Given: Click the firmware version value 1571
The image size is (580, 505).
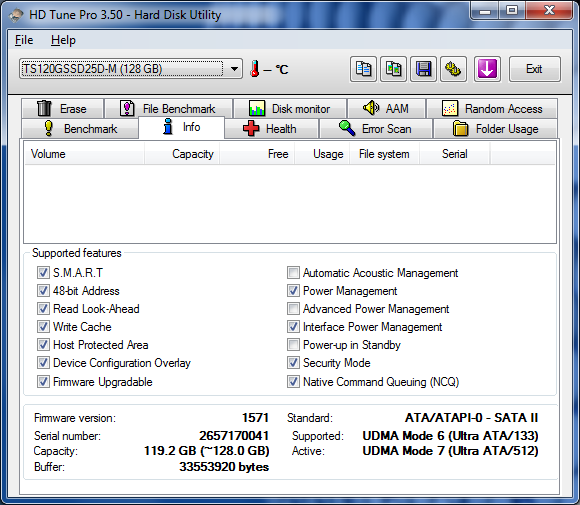Looking at the screenshot, I should coord(255,418).
